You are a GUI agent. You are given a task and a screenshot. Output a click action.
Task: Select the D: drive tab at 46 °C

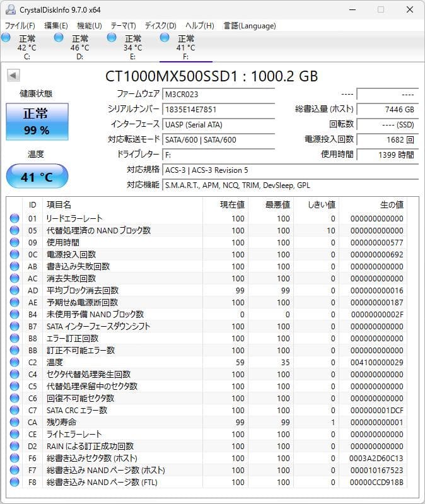tap(79, 47)
